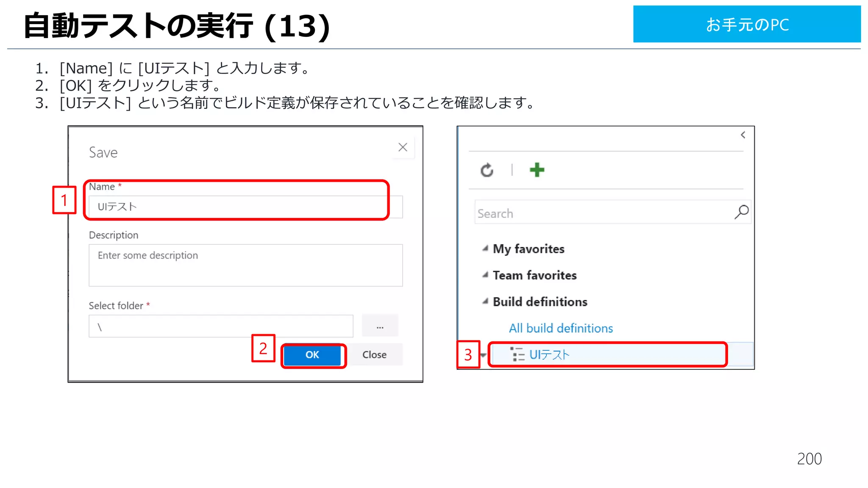
Task: Click the refresh icon in build panel
Action: click(x=487, y=170)
